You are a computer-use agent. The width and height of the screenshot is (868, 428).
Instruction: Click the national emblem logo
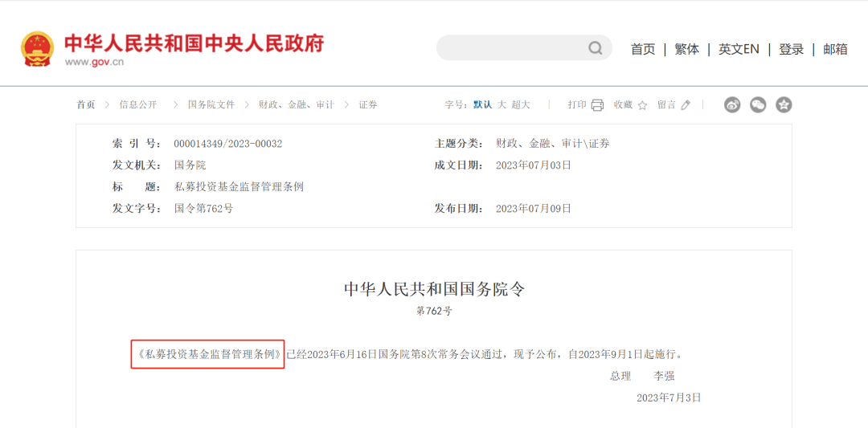38,49
